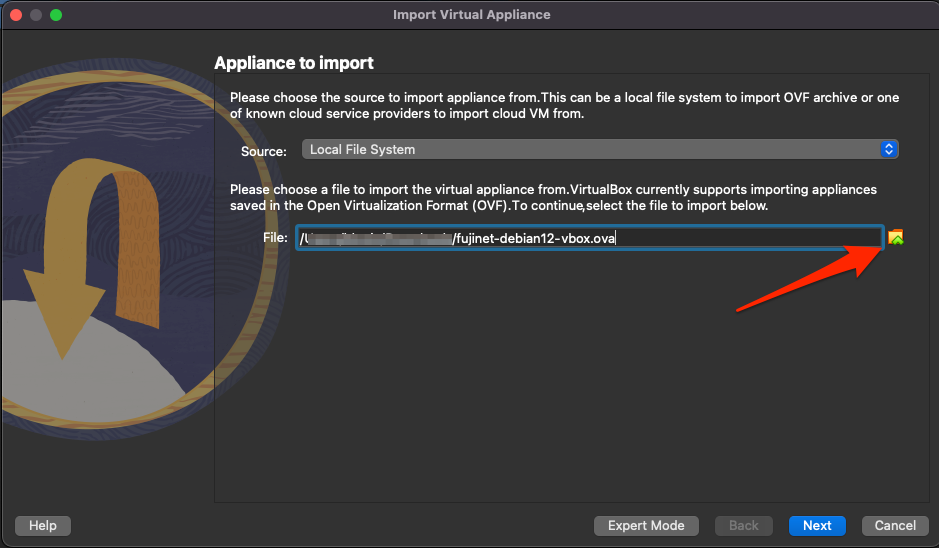Click the browse file folder icon
Image resolution: width=939 pixels, height=548 pixels.
point(895,238)
